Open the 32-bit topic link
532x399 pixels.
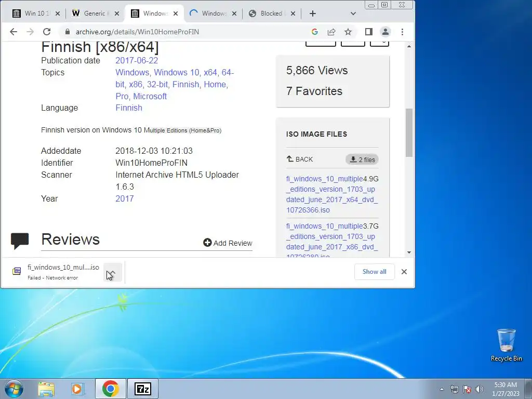pyautogui.click(x=157, y=84)
